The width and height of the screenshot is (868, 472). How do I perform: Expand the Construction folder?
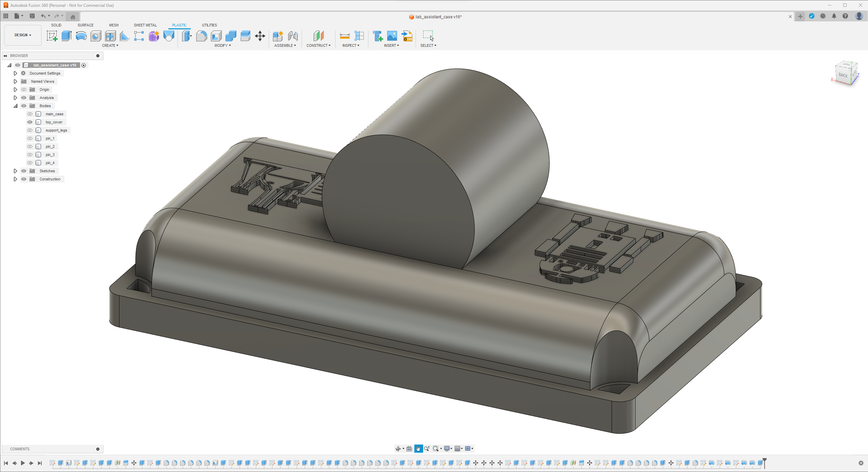[14, 179]
